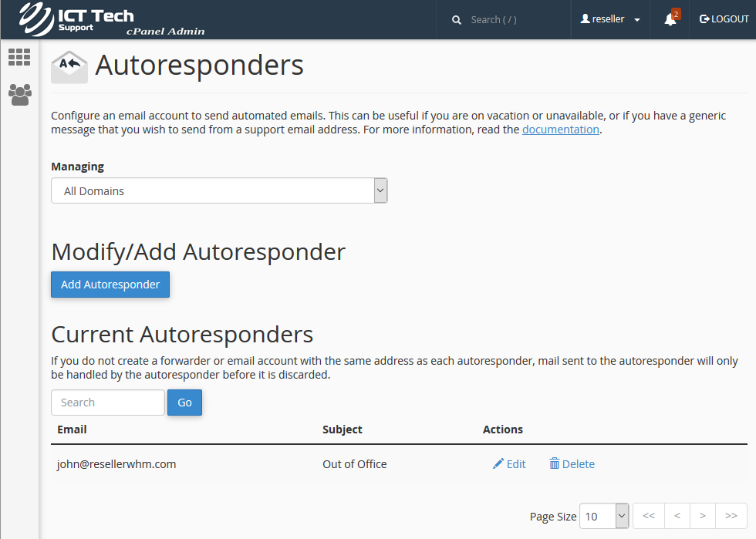756x539 pixels.
Task: Click the autoresponder Search input field
Action: point(108,403)
